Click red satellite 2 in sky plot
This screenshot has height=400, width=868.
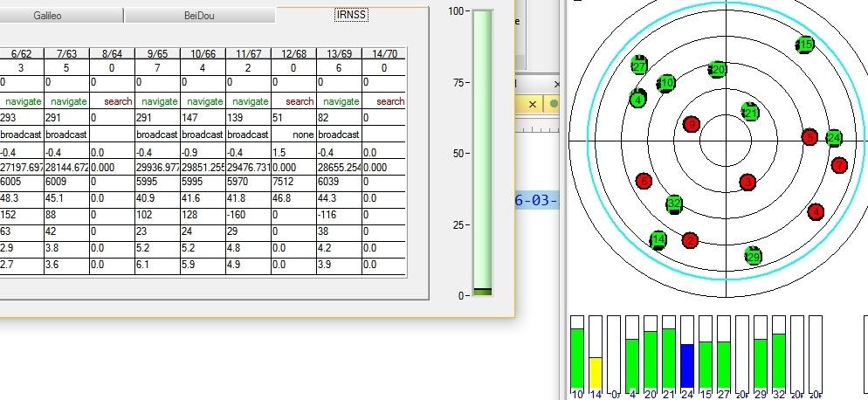[x=690, y=240]
